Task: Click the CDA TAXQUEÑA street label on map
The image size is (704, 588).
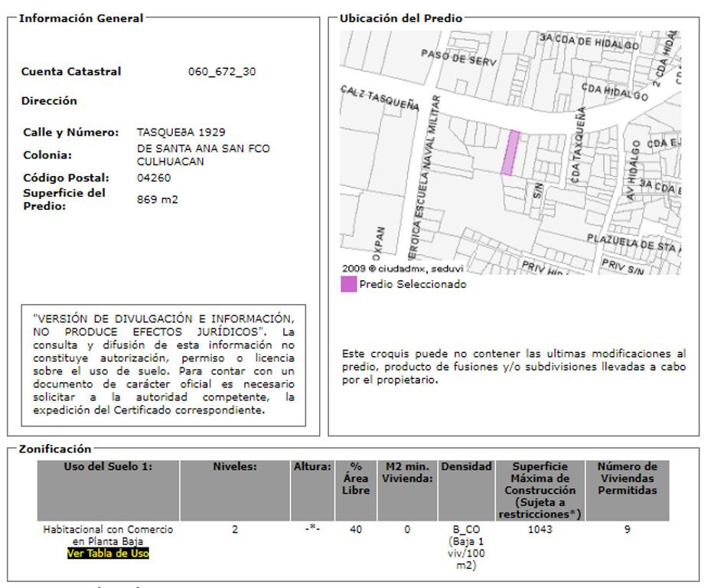Action: (x=578, y=145)
